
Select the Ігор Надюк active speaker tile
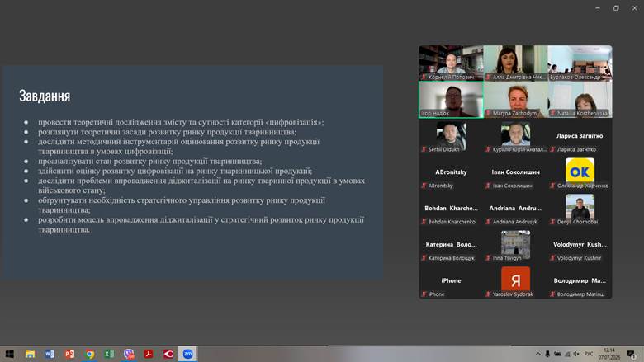[x=451, y=100]
